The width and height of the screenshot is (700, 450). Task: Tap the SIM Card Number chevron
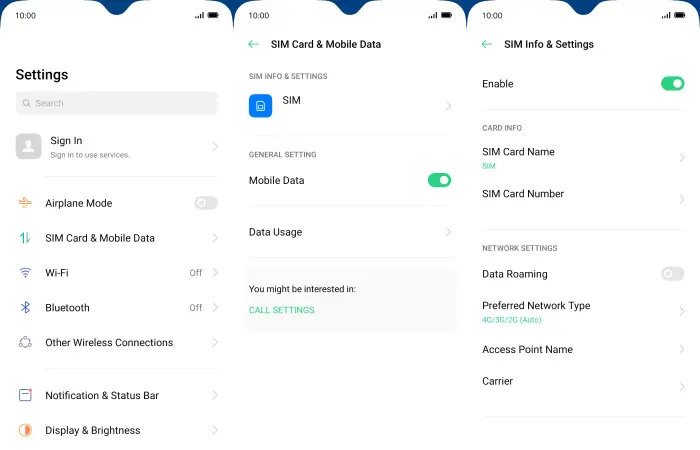(682, 199)
